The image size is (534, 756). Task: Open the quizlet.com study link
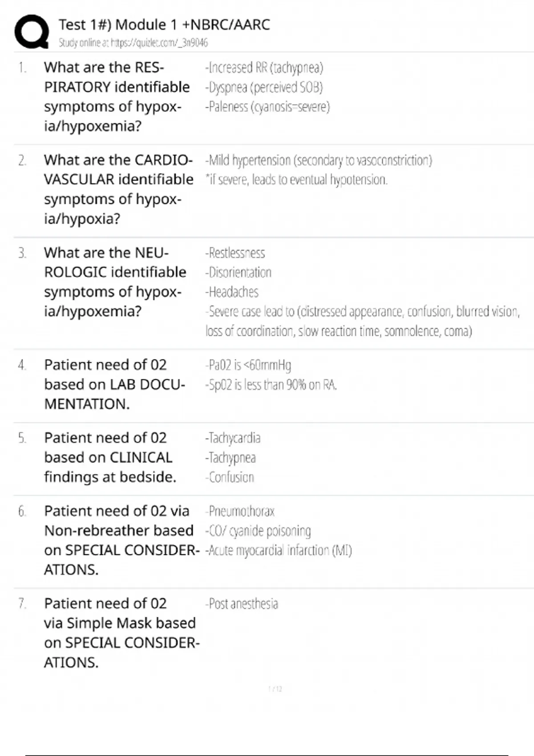pyautogui.click(x=133, y=43)
